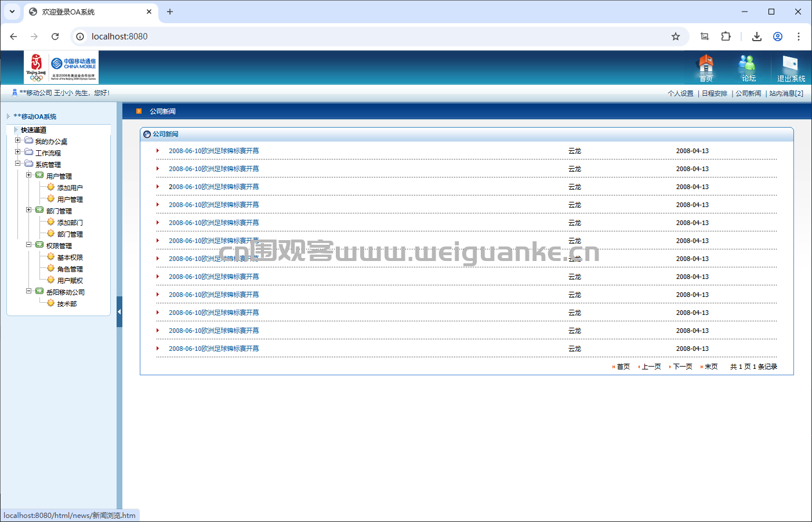Image resolution: width=812 pixels, height=522 pixels.
Task: Collapse the 岳阳移动公司 tree node
Action: [x=28, y=291]
